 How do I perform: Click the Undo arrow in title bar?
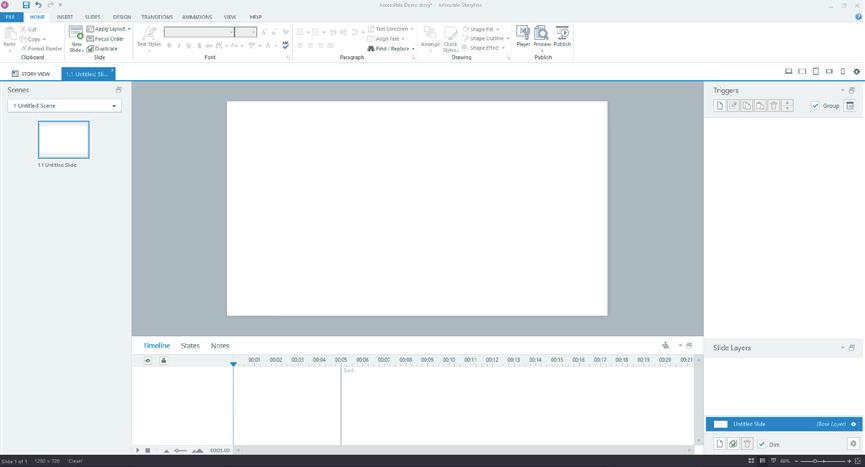(38, 5)
